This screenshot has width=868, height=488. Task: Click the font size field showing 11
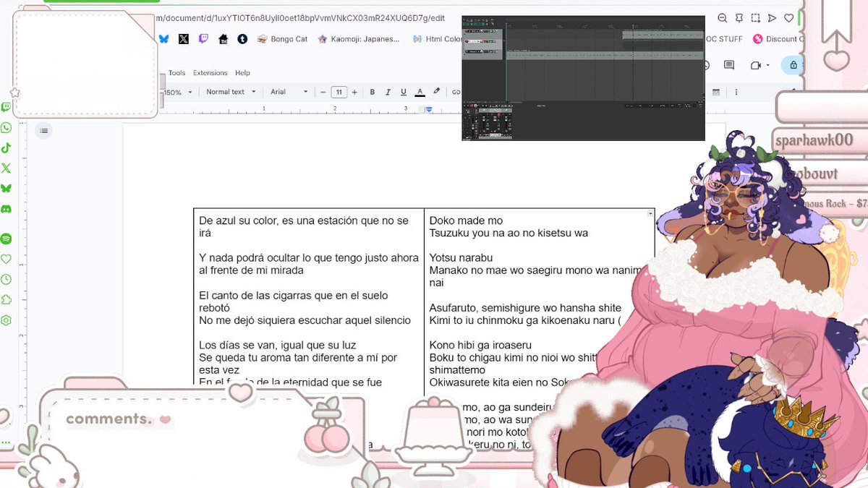tap(339, 92)
